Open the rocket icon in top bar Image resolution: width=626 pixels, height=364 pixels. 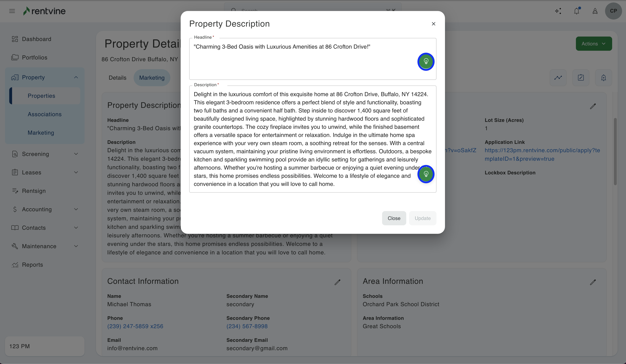point(595,11)
